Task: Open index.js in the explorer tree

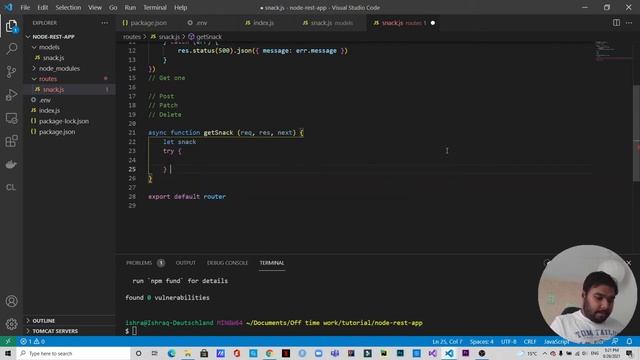Action: tap(49, 111)
